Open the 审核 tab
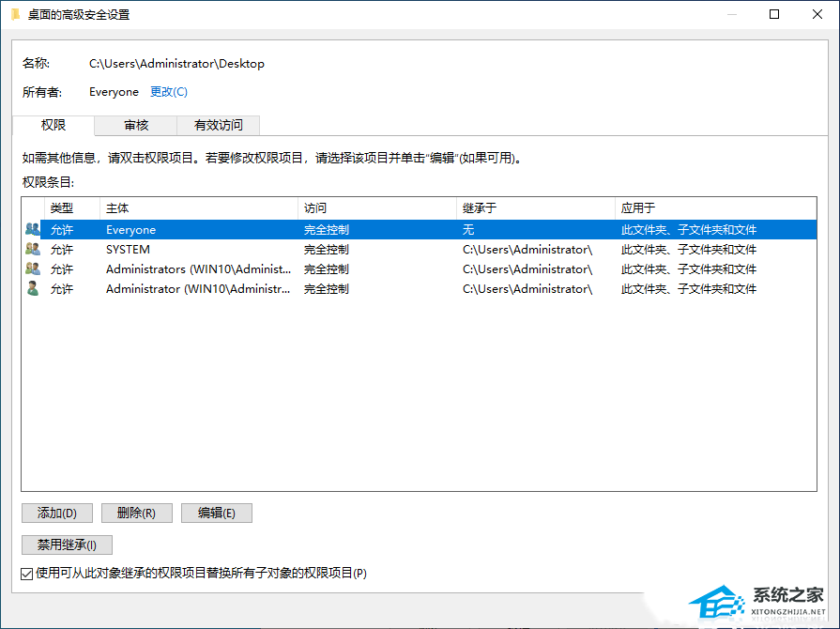 click(x=136, y=126)
